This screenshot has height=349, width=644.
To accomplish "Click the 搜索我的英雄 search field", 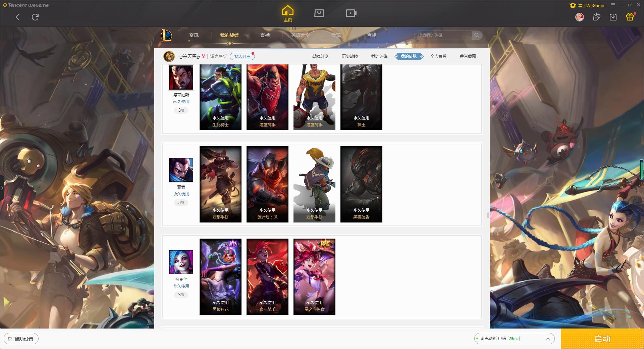I will coord(443,35).
